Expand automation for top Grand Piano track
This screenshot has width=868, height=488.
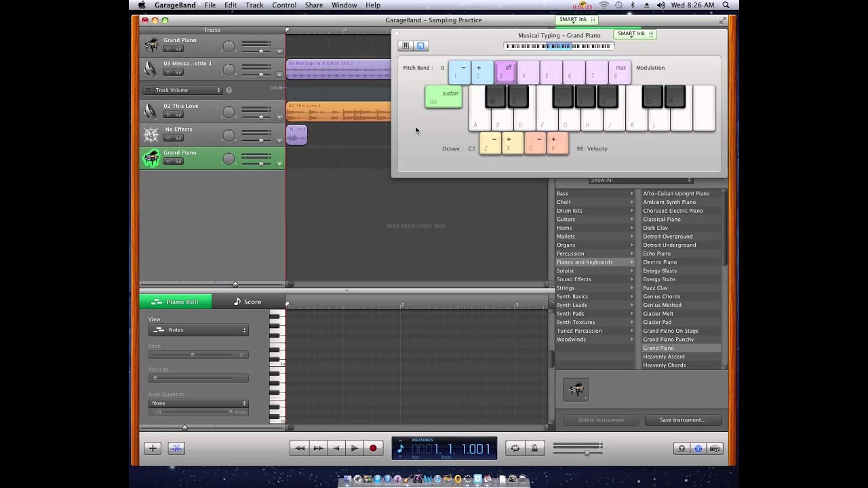coord(279,51)
